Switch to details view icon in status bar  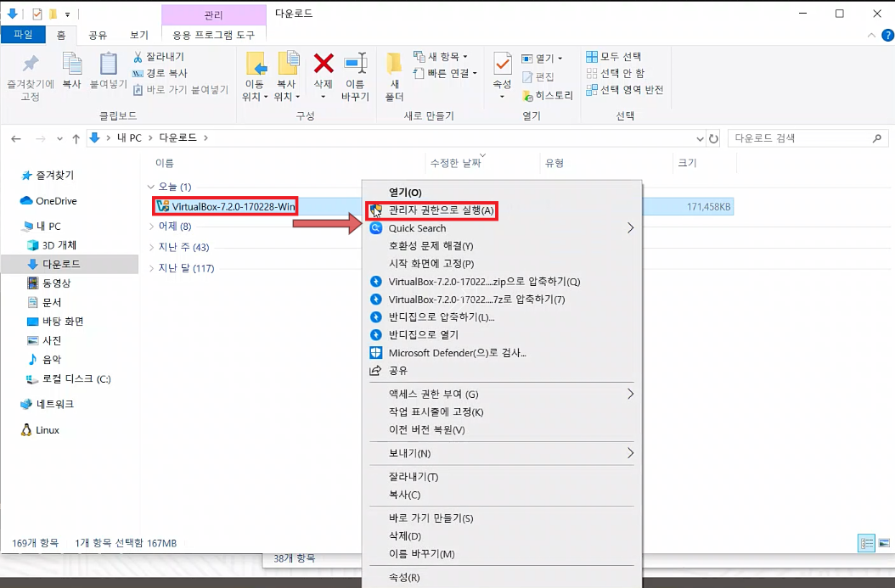tap(866, 543)
